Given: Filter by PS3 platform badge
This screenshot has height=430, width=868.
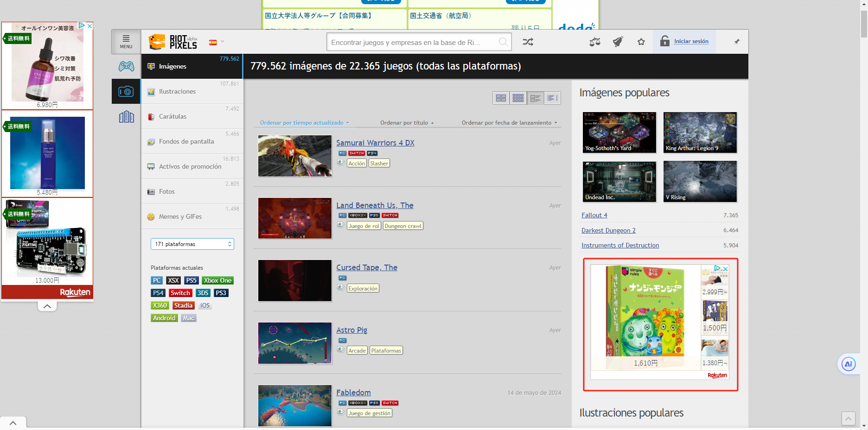Looking at the screenshot, I should pyautogui.click(x=221, y=293).
